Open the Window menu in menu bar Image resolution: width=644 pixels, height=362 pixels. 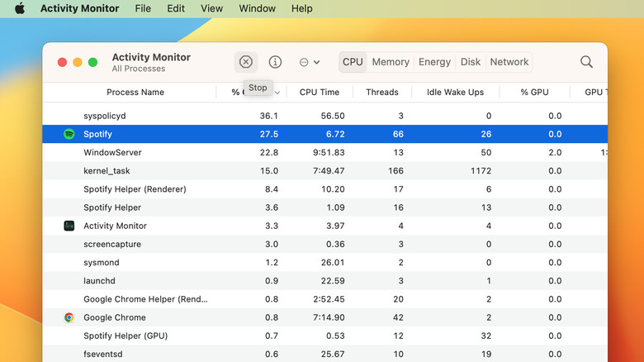258,8
